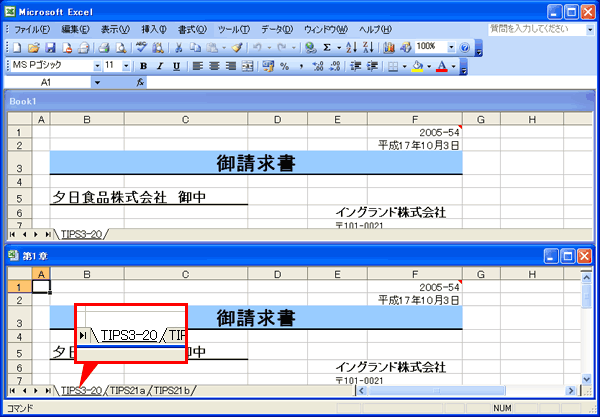Select the Format Painter brush

(x=237, y=47)
